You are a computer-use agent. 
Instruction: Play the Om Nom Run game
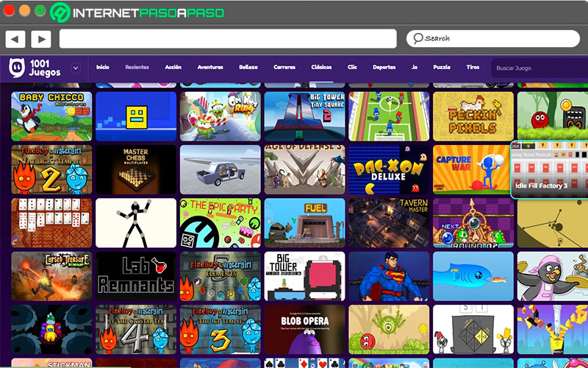[220, 116]
